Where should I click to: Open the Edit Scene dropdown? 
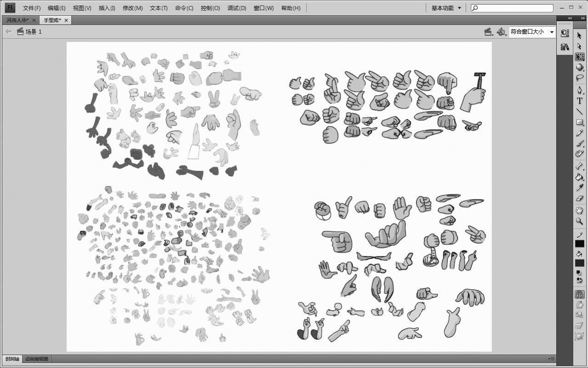(x=489, y=32)
